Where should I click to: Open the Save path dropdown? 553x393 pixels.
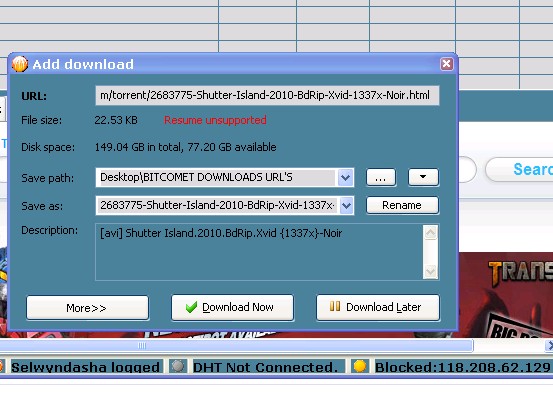tap(345, 177)
